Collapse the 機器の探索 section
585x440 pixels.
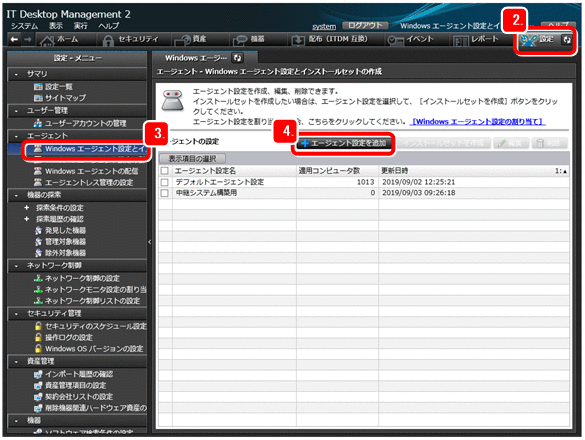tap(16, 195)
